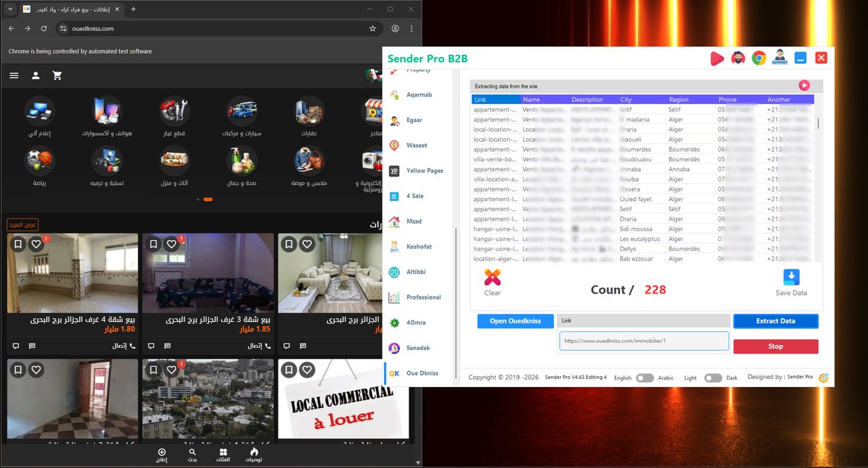Open the إعلام آلي computers category icon
This screenshot has width=868, height=468.
pos(40,111)
